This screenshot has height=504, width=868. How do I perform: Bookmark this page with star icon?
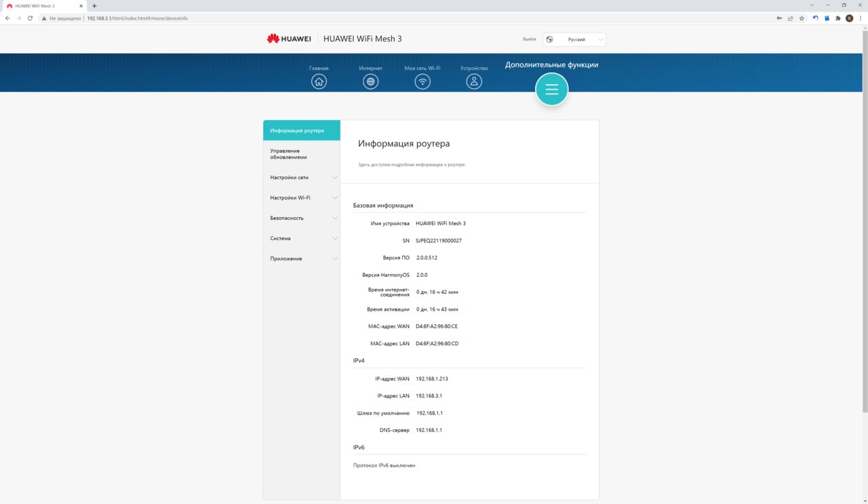pos(802,18)
